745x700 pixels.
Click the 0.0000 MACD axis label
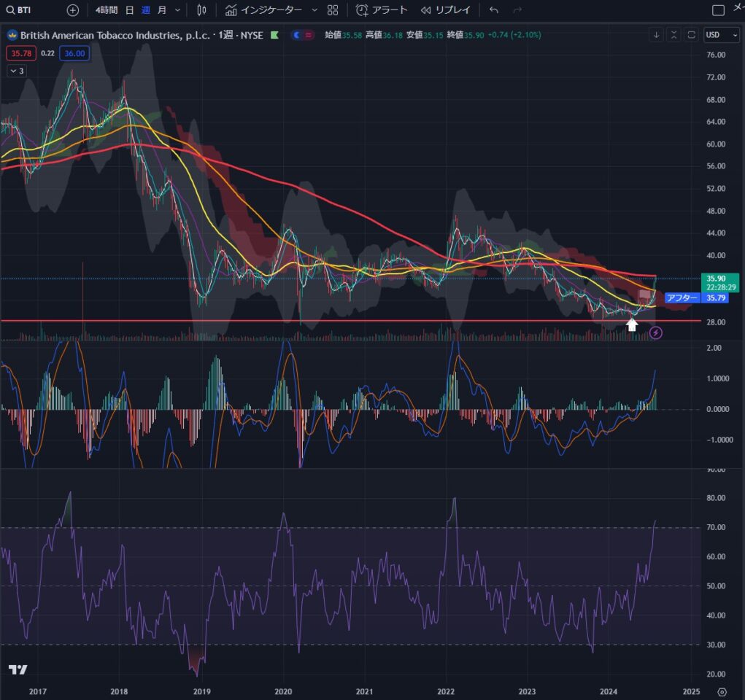(717, 409)
